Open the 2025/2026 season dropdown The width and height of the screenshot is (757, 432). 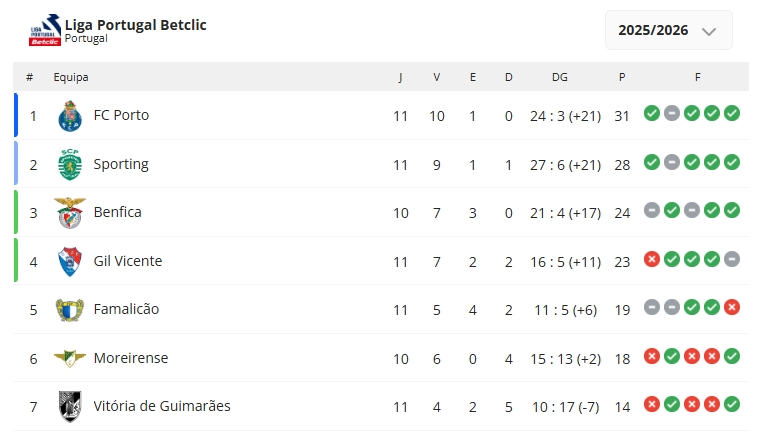click(x=668, y=30)
